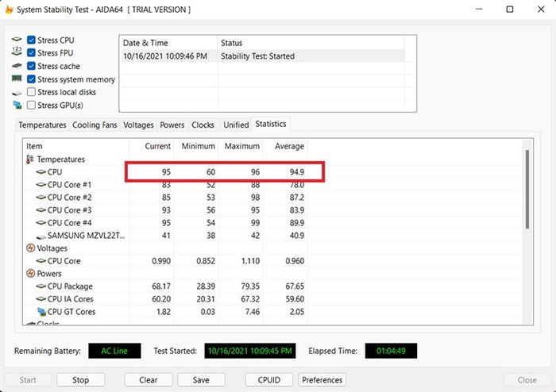Toggle Stress system memory checkbox

click(x=31, y=79)
